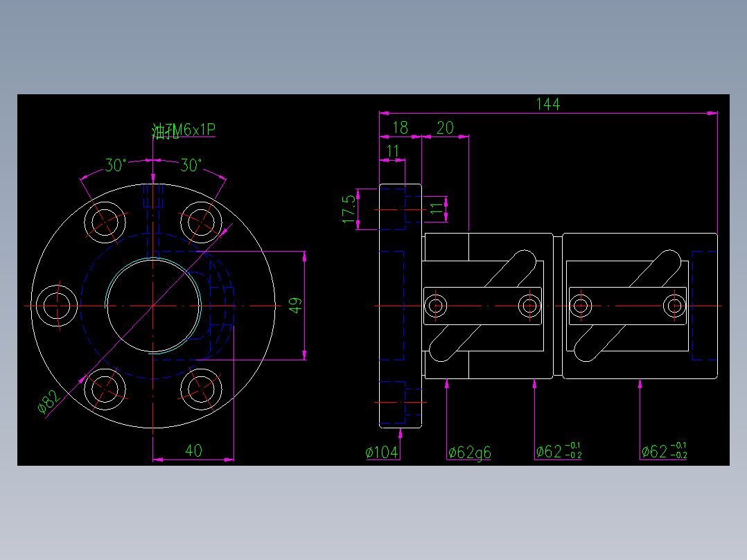747x560 pixels.
Task: Click the 17.5 flange thickness dimension
Action: pyautogui.click(x=349, y=208)
